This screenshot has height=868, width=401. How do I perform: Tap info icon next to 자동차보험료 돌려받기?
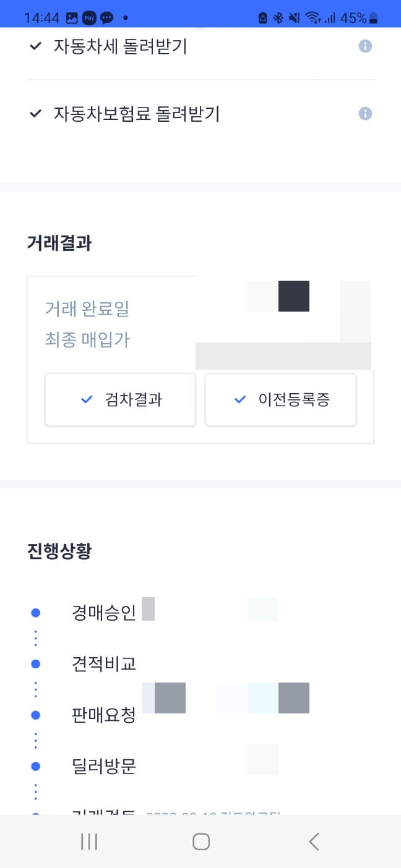click(x=366, y=114)
